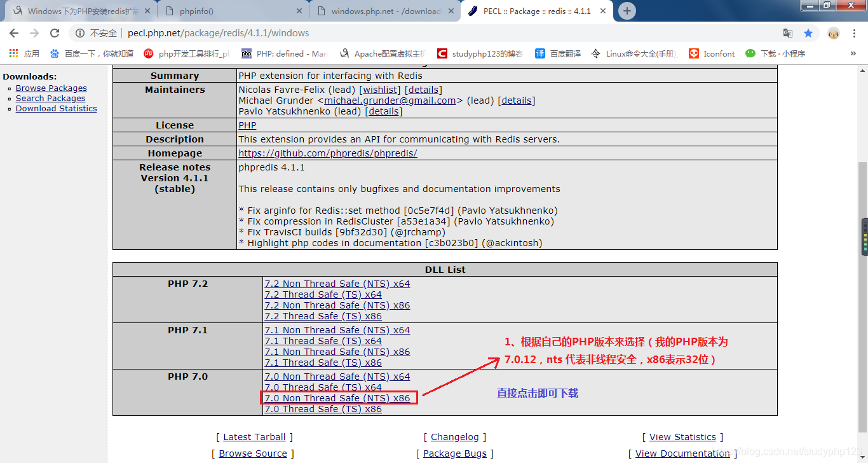868x463 pixels.
Task: Close the PECL redis 4.1.1 tab
Action: pos(603,11)
